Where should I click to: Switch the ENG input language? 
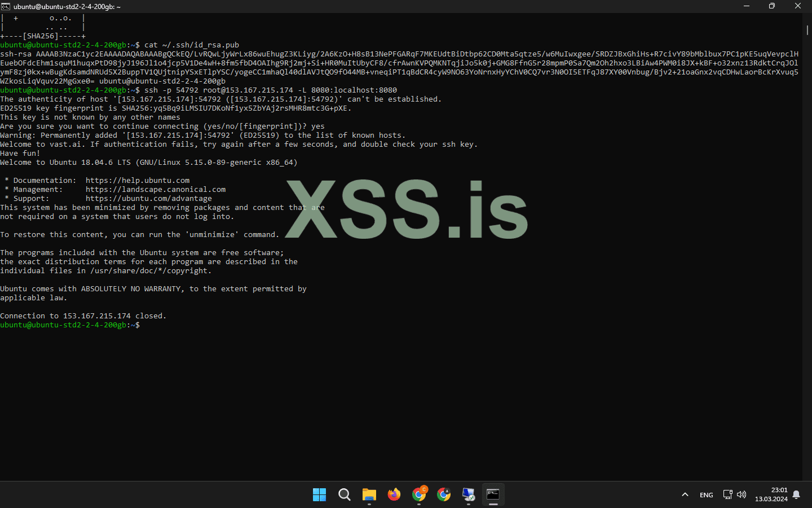(707, 495)
